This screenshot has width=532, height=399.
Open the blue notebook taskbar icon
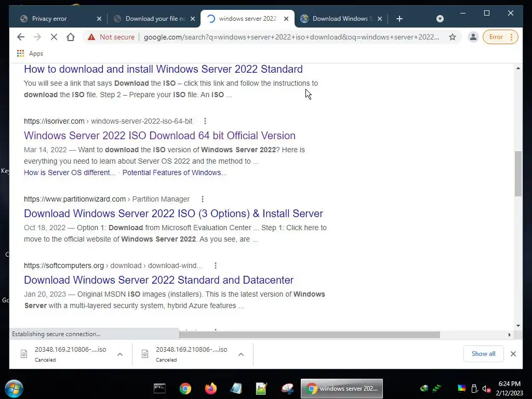(x=236, y=389)
